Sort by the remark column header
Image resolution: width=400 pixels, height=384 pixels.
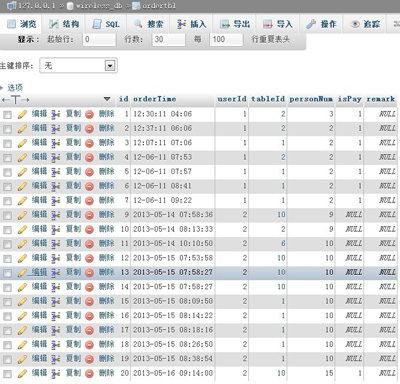click(380, 99)
